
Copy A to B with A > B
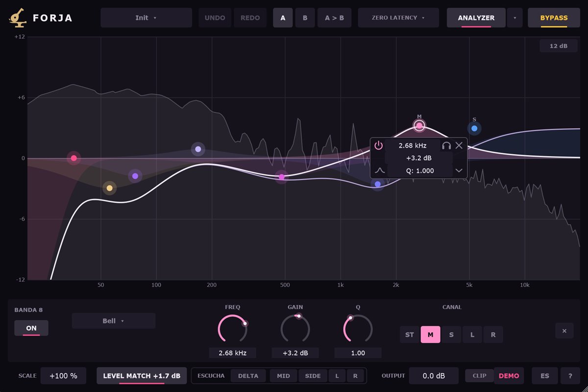click(x=334, y=18)
